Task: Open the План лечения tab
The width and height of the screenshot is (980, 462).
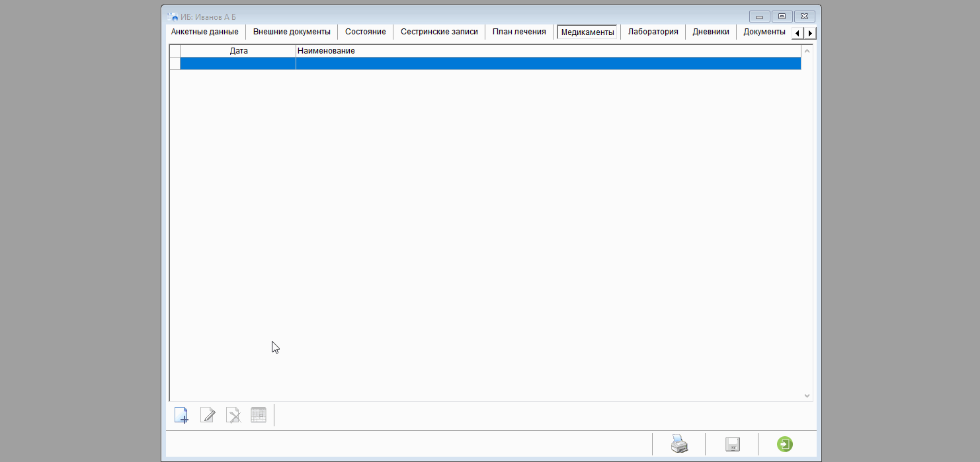Action: pyautogui.click(x=519, y=32)
